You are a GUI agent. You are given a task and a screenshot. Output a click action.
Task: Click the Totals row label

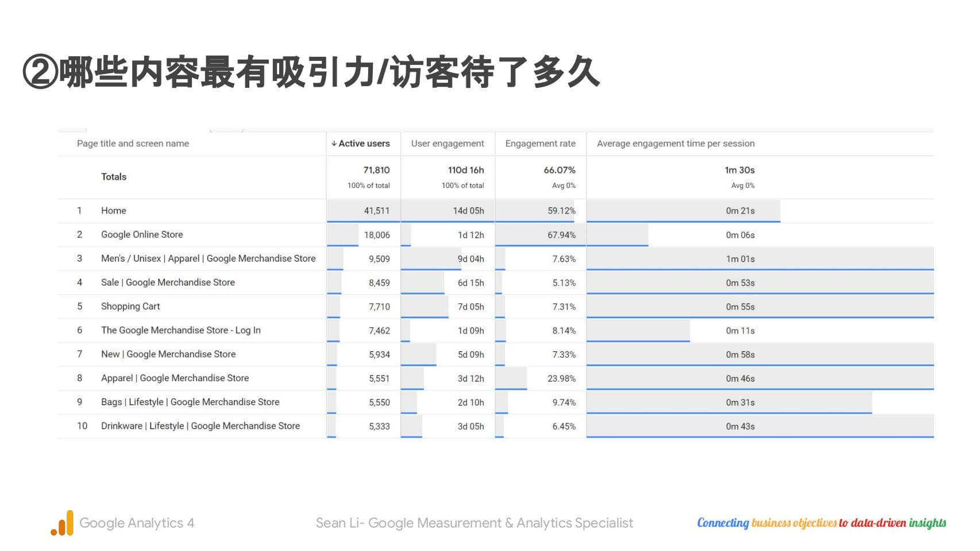[x=114, y=177]
